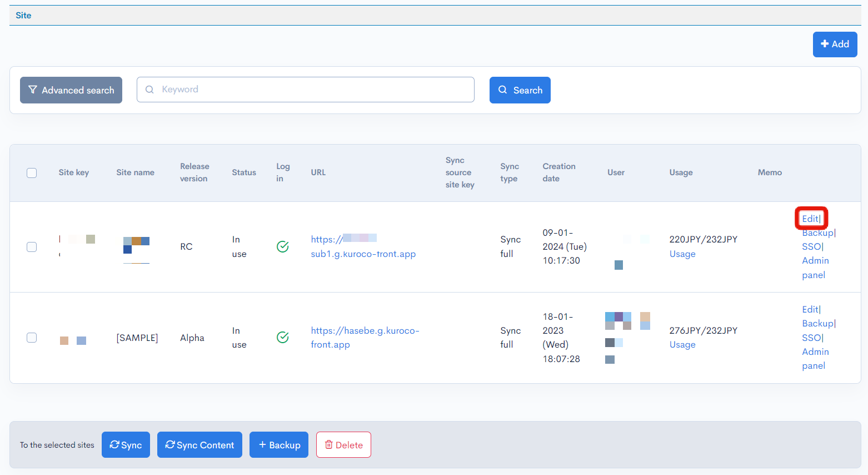This screenshot has width=868, height=475.
Task: Open the hasebe.g.kuroco-front.app URL link
Action: coord(365,338)
